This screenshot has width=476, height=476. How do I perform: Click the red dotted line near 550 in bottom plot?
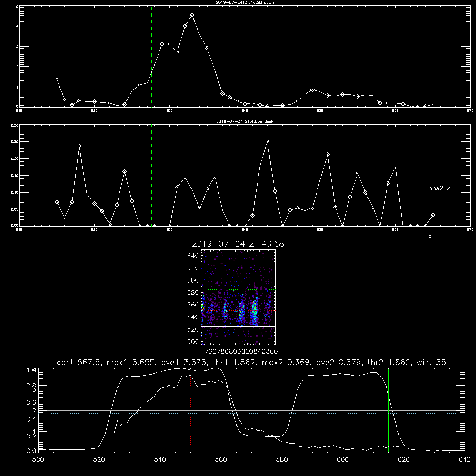191,410
